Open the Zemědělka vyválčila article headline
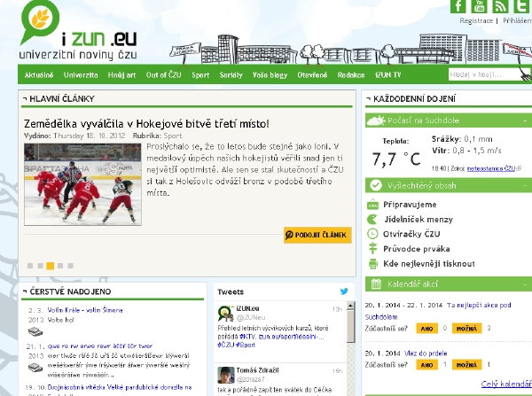 (146, 123)
